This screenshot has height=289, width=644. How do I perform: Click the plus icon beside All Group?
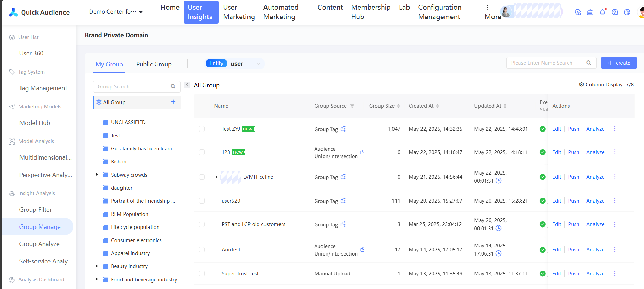[173, 102]
